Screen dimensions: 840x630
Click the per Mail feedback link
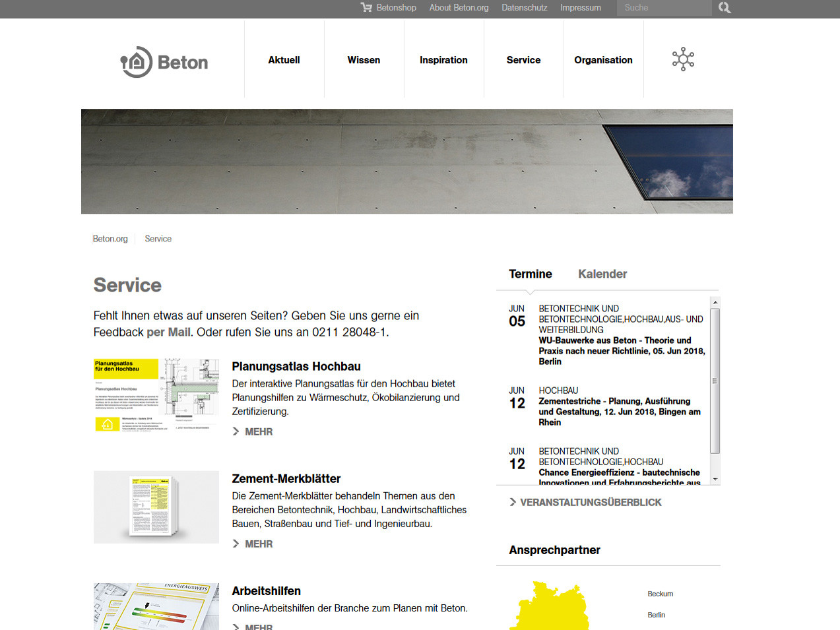168,332
